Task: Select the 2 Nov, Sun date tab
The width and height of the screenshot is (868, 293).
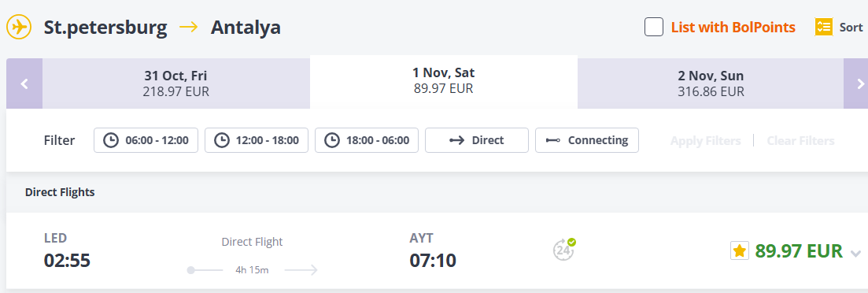Action: coord(711,83)
